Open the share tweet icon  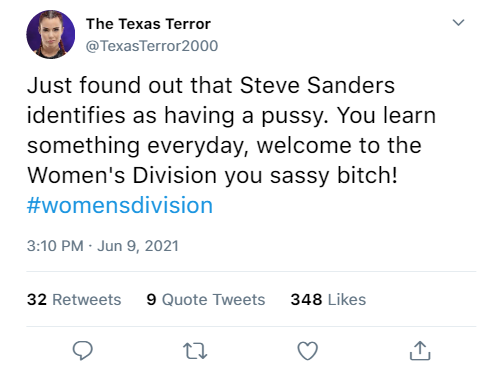pyautogui.click(x=420, y=351)
